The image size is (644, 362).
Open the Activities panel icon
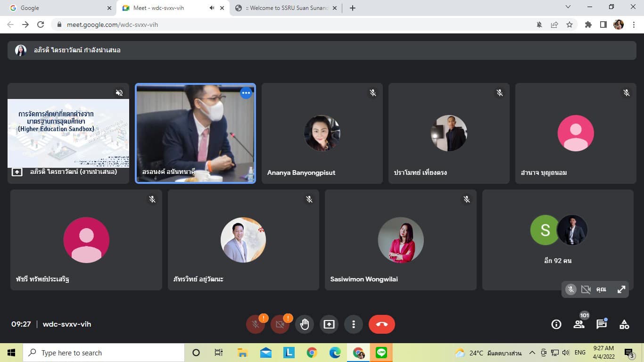coord(624,324)
